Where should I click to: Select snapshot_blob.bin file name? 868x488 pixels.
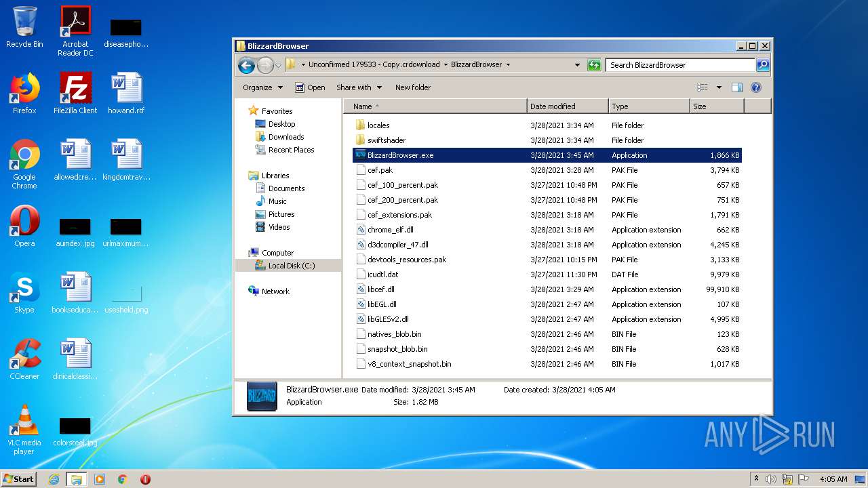[397, 349]
